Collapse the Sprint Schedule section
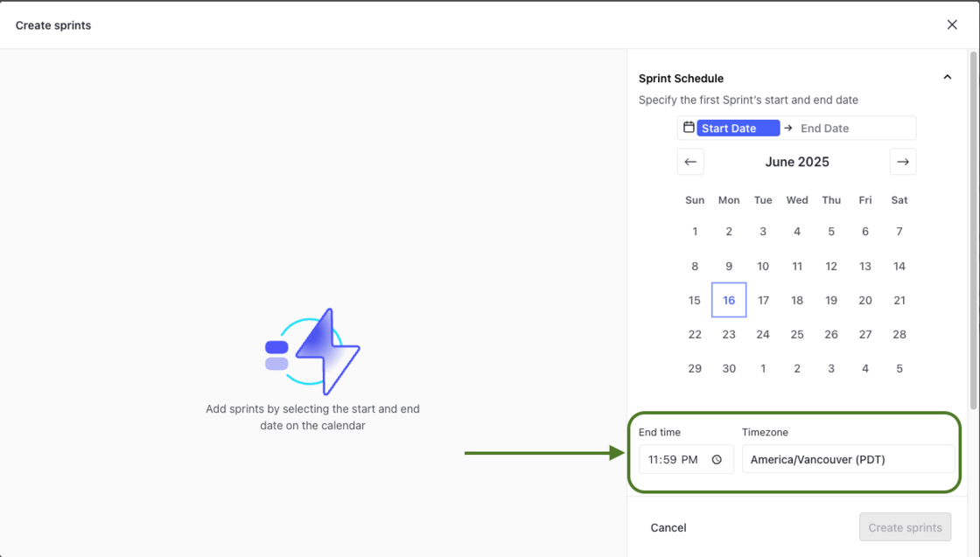The image size is (980, 557). 947,78
